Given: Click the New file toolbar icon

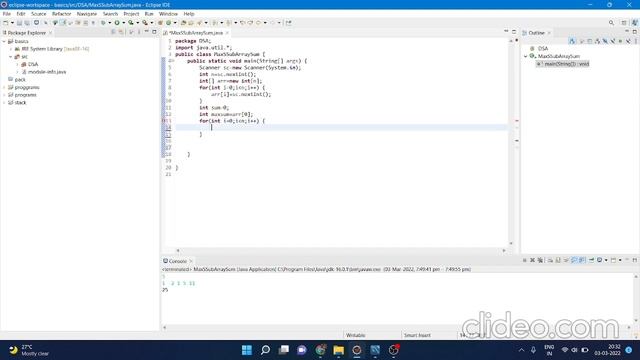Looking at the screenshot, I should click(x=6, y=23).
